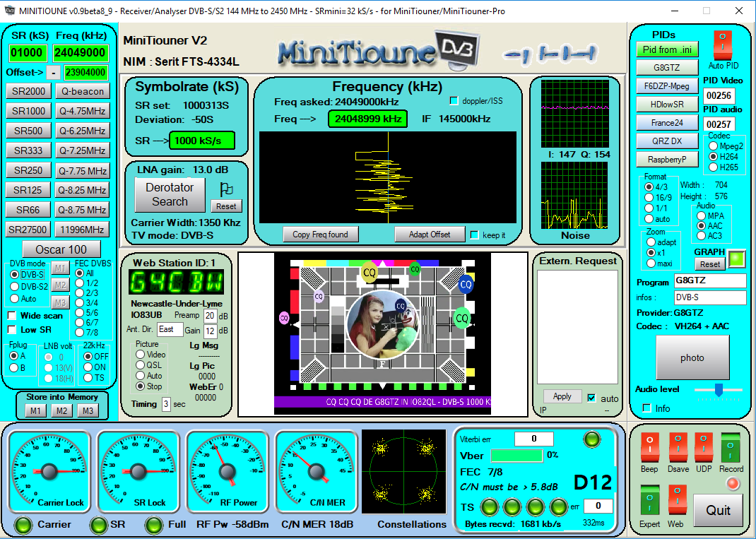This screenshot has height=539, width=756.
Task: Click the RF Power gauge
Action: [x=227, y=471]
